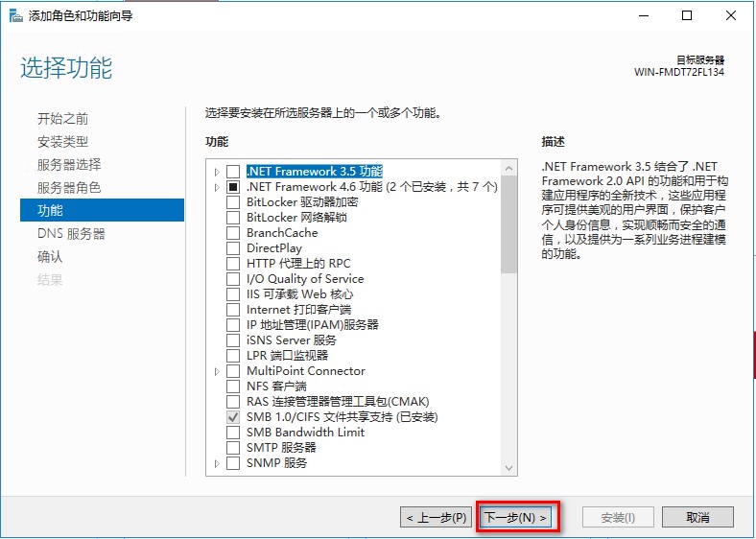Minimize the wizard window
This screenshot has width=756, height=539.
tap(643, 15)
